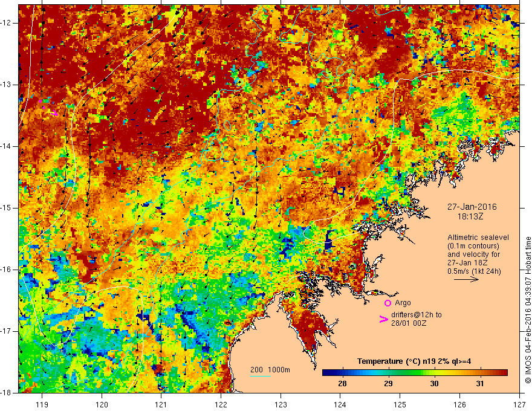
Task: Click the 'Argo' legend label
Action: click(x=403, y=303)
